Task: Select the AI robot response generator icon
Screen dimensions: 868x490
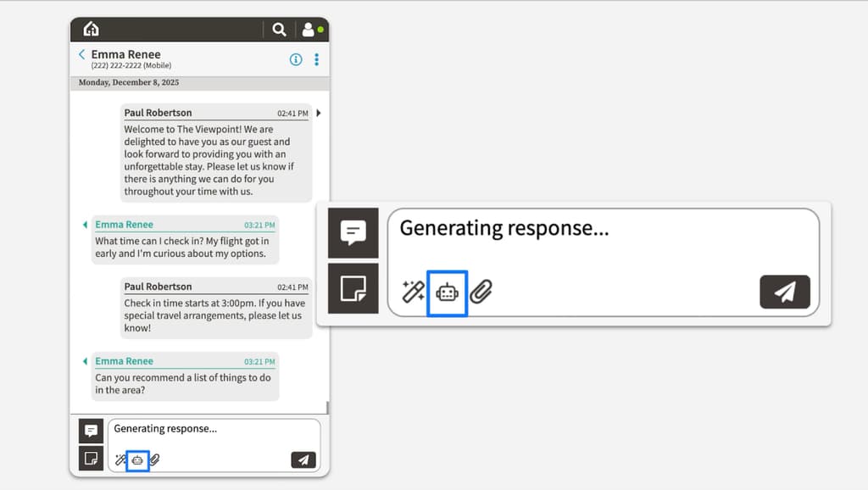Action: [137, 459]
